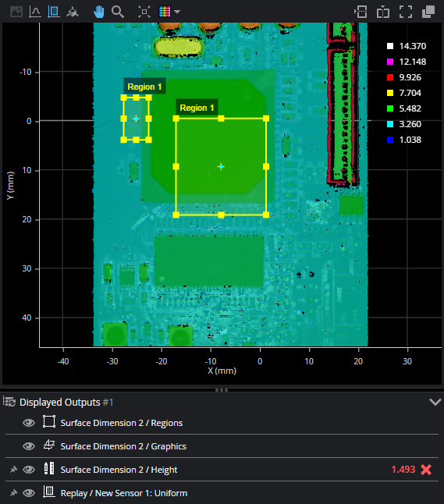Split the view horizontally icon
Screen dimensions: 444x504
coord(361,12)
